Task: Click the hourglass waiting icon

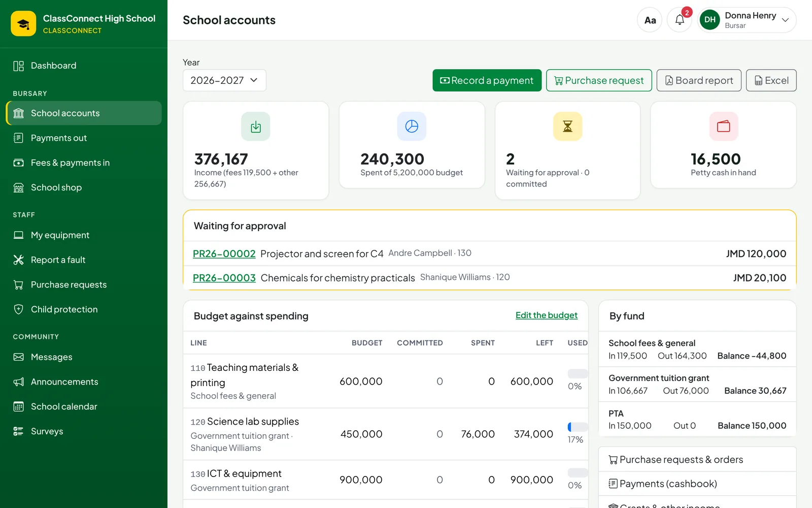Action: [567, 126]
